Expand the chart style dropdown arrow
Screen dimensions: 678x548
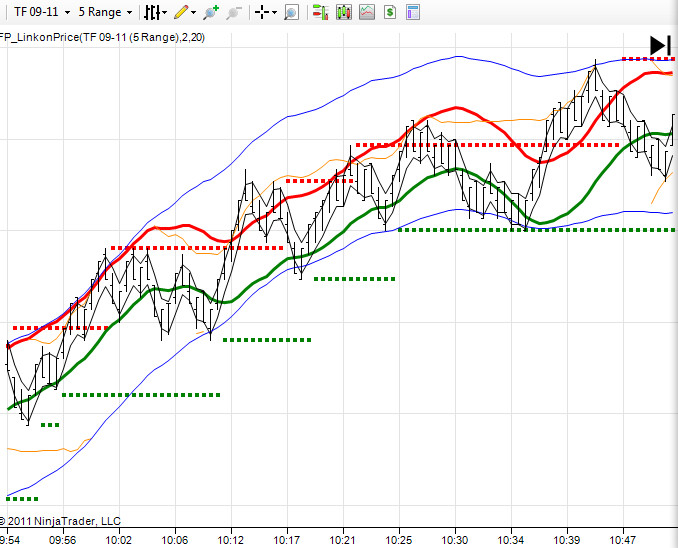(164, 13)
